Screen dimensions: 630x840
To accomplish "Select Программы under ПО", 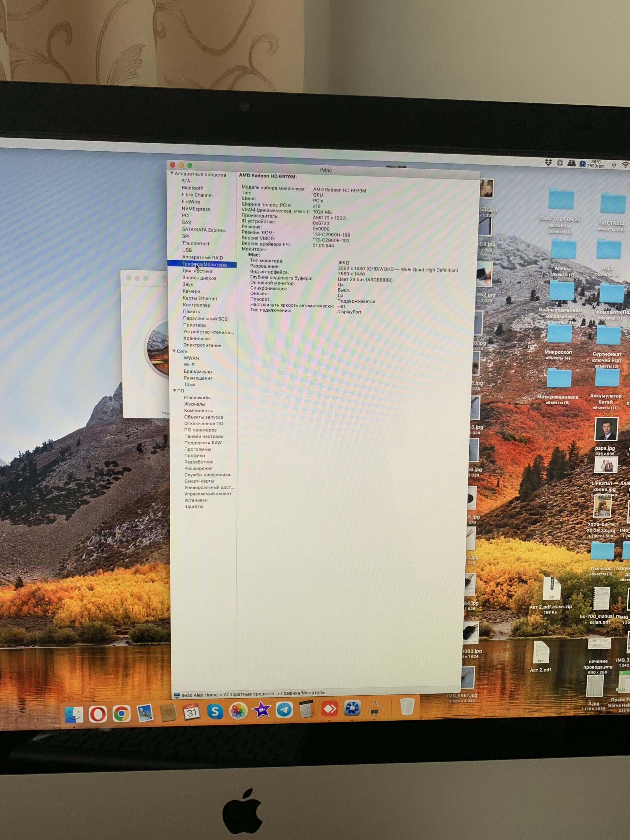I will tap(198, 449).
